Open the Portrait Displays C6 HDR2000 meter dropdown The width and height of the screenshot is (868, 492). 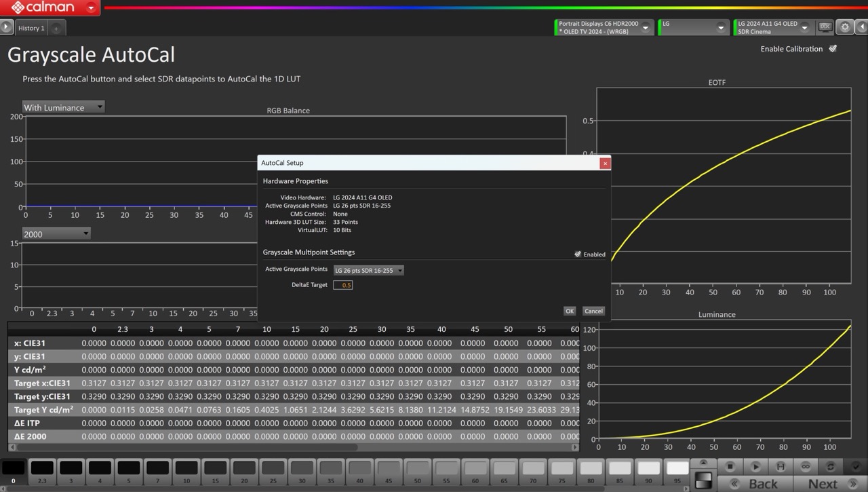(604, 27)
